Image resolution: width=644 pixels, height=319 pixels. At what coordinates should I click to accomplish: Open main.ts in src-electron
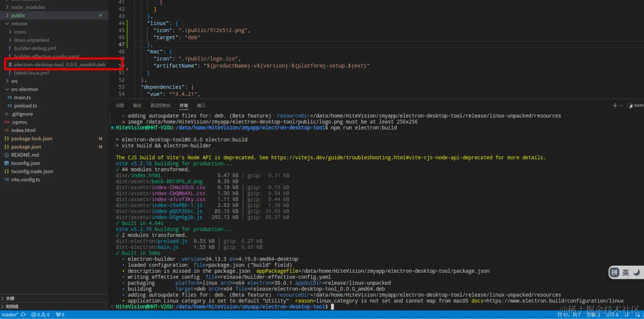tap(22, 97)
